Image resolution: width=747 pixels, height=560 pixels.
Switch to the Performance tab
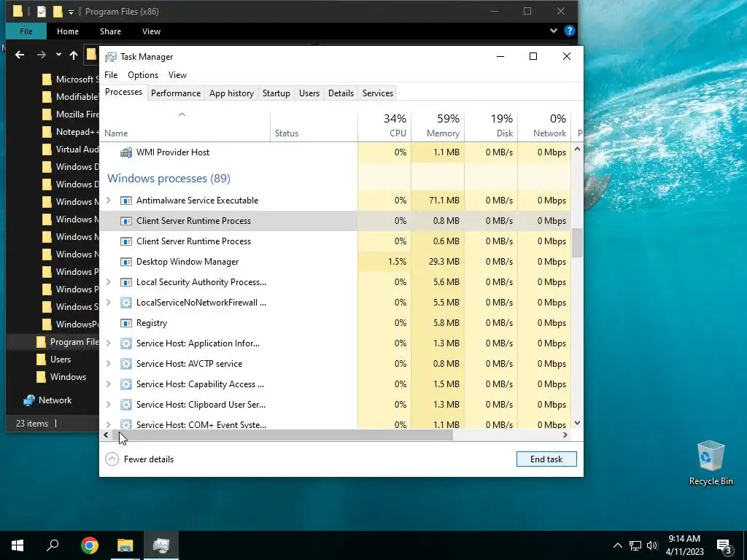tap(176, 93)
